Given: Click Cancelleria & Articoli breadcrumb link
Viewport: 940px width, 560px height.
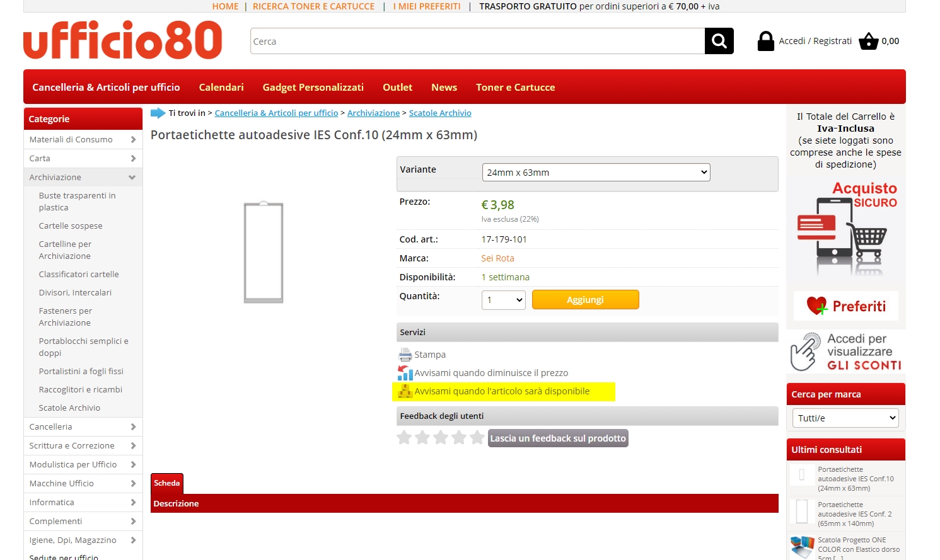Looking at the screenshot, I should (x=276, y=113).
